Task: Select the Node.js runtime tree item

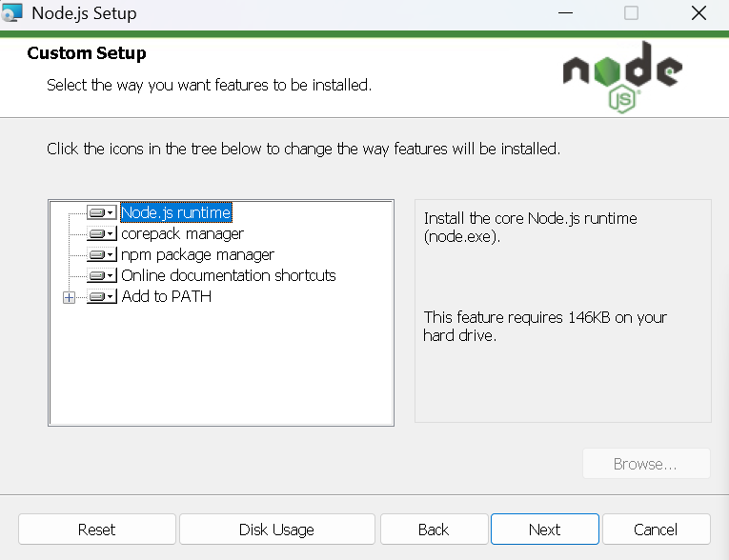Action: (x=176, y=212)
